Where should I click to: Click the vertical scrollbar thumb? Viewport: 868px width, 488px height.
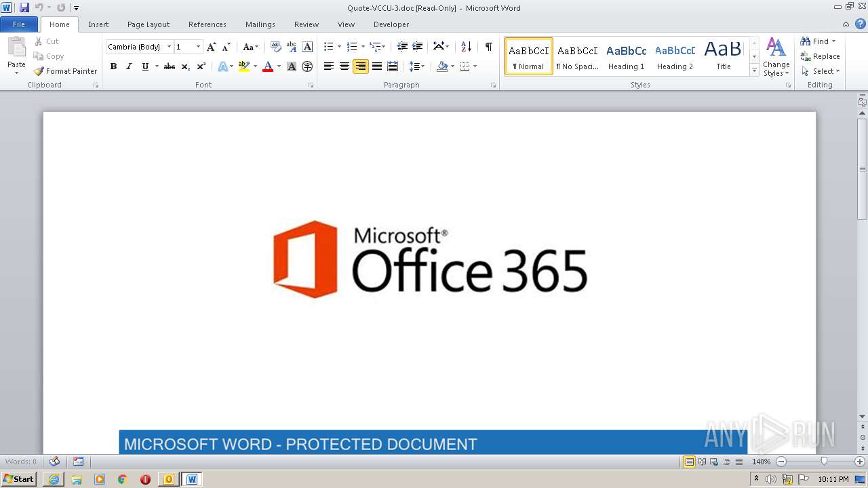coord(863,168)
